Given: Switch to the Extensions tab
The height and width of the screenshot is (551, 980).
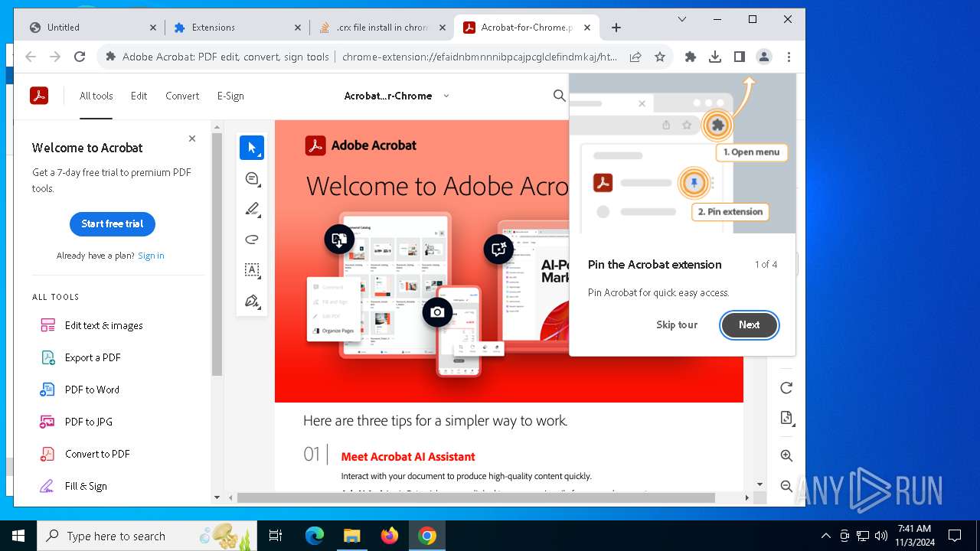Looking at the screenshot, I should click(237, 27).
